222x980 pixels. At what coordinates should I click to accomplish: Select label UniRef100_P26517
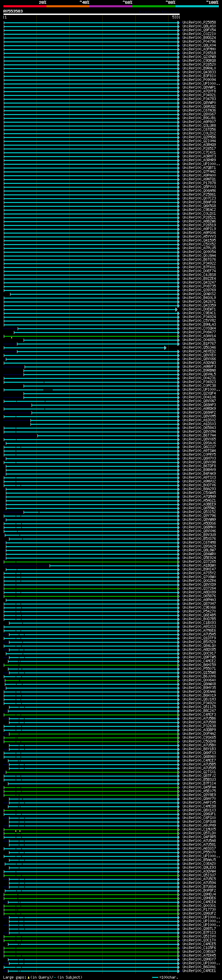click(x=199, y=149)
